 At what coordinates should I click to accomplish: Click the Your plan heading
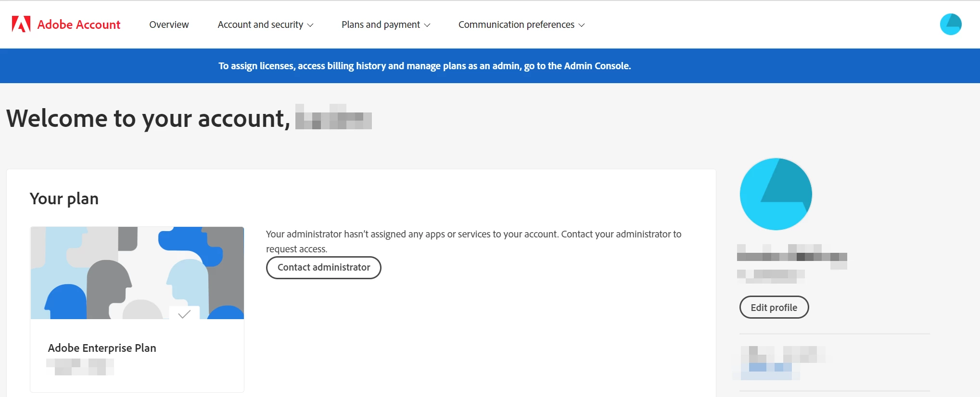pyautogui.click(x=64, y=198)
